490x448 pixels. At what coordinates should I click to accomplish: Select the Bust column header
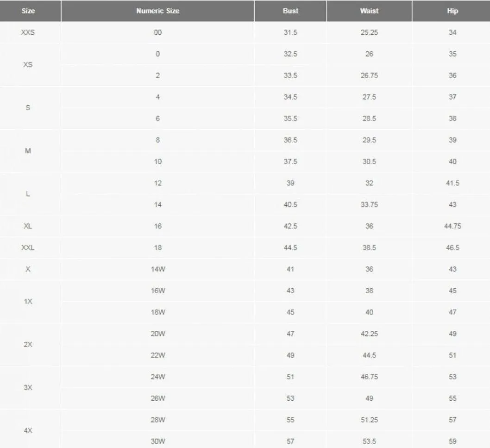[x=290, y=11]
